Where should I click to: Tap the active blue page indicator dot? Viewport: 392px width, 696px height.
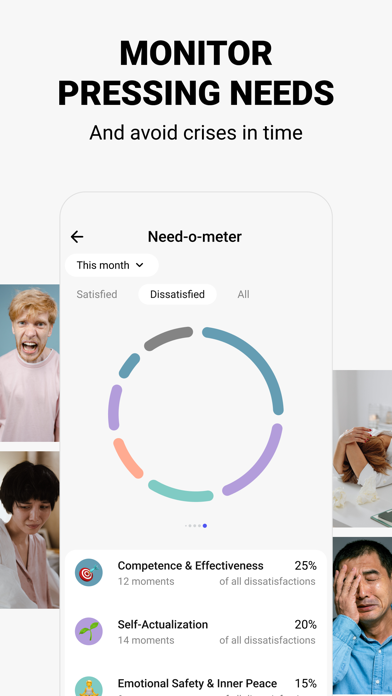pyautogui.click(x=205, y=526)
